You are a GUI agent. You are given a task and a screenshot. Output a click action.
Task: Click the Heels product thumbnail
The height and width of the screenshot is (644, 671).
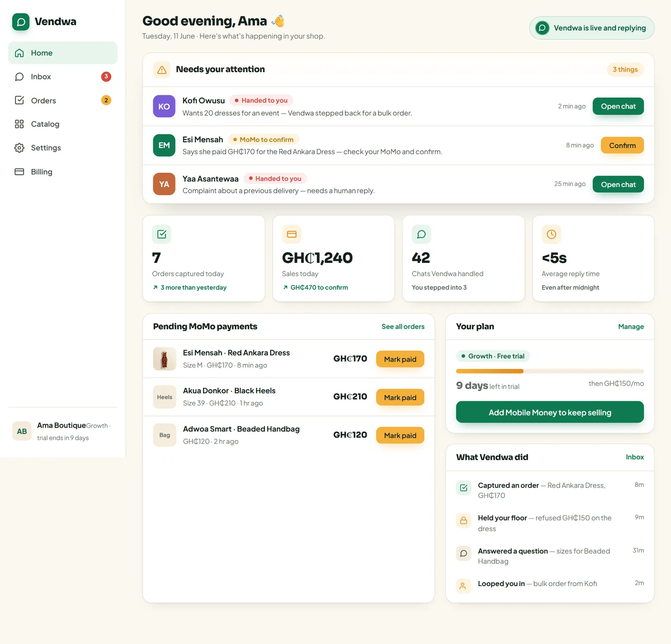click(x=164, y=397)
